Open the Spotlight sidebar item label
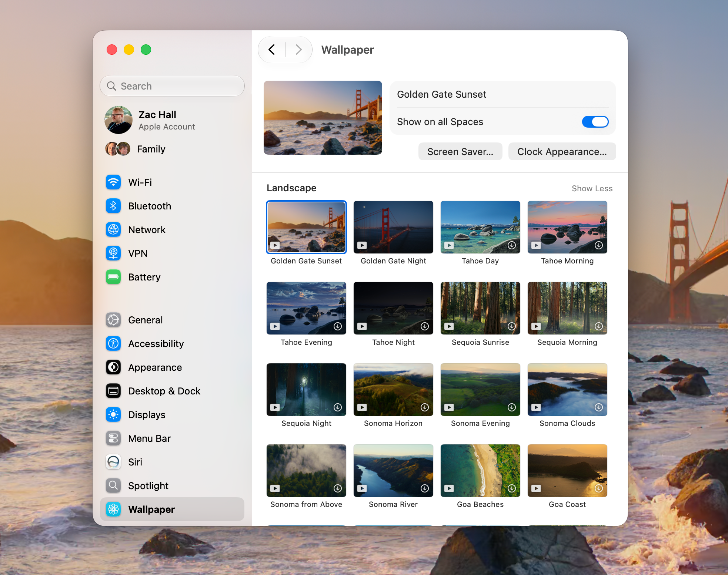 (x=148, y=486)
